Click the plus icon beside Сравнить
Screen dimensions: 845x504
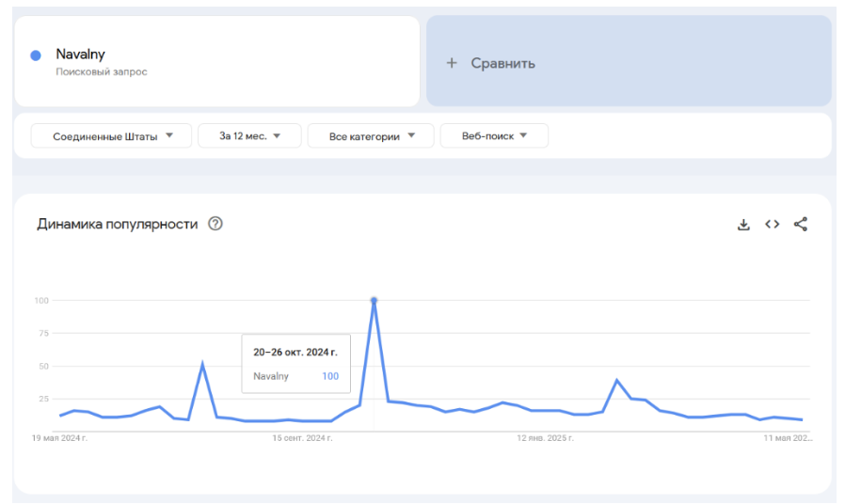click(x=452, y=63)
